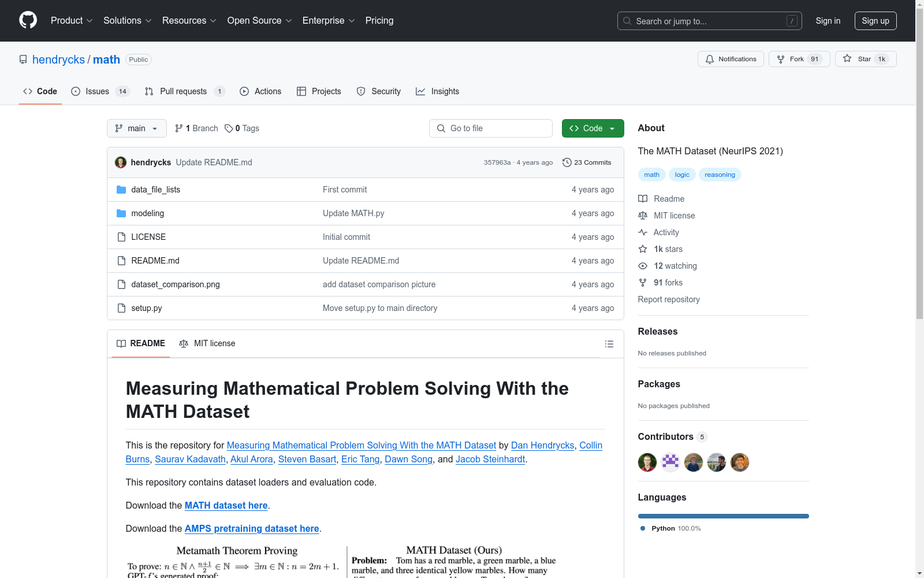Open the main branch selector
The image size is (924, 578).
pos(137,128)
